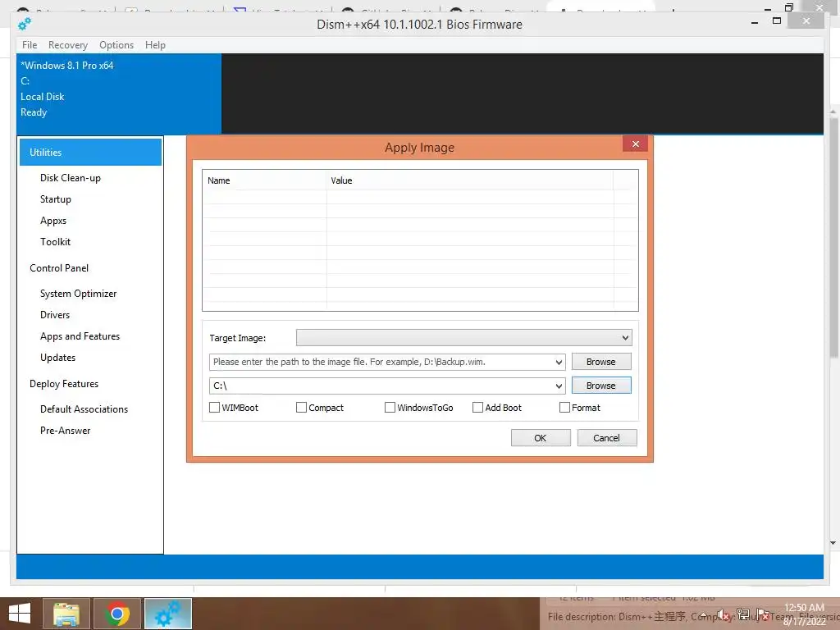Open the File menu
Viewport: 840px width, 630px height.
[30, 45]
